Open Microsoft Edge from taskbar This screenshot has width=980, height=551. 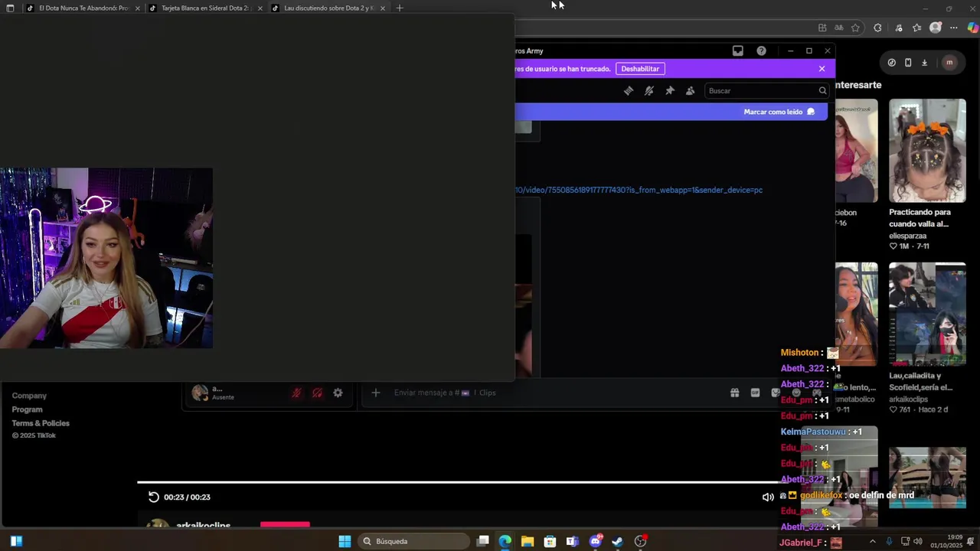tap(505, 541)
